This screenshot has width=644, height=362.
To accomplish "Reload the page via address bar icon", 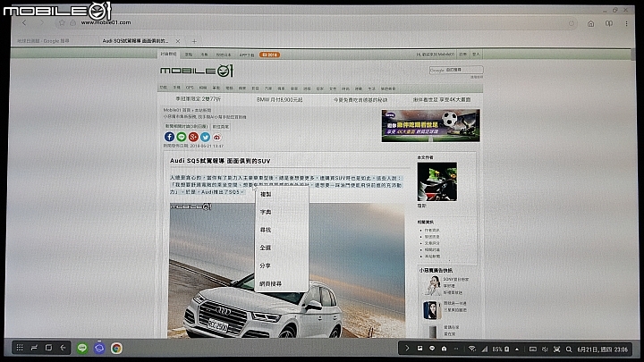I will pyautogui.click(x=572, y=23).
